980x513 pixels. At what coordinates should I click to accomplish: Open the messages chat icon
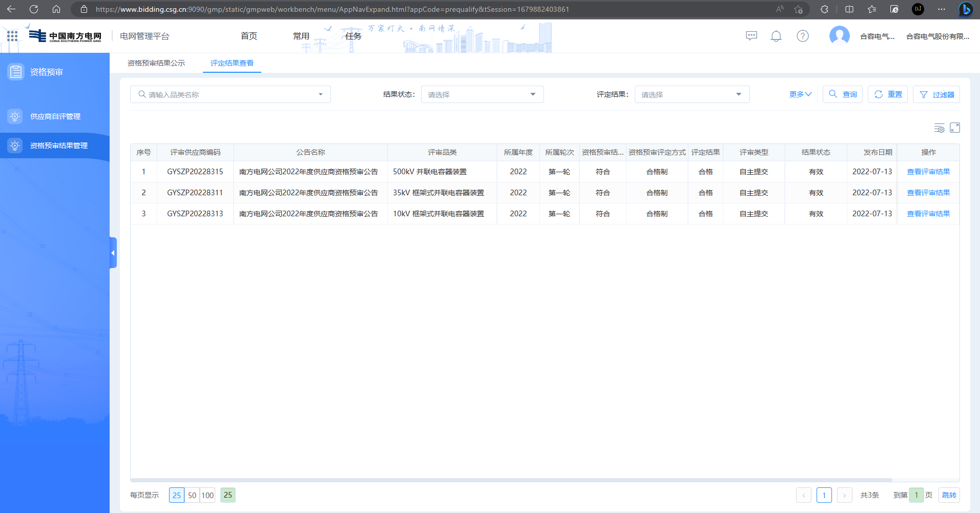[751, 36]
